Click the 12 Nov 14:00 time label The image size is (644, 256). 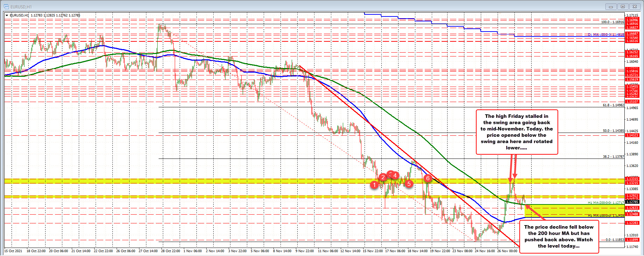350,251
